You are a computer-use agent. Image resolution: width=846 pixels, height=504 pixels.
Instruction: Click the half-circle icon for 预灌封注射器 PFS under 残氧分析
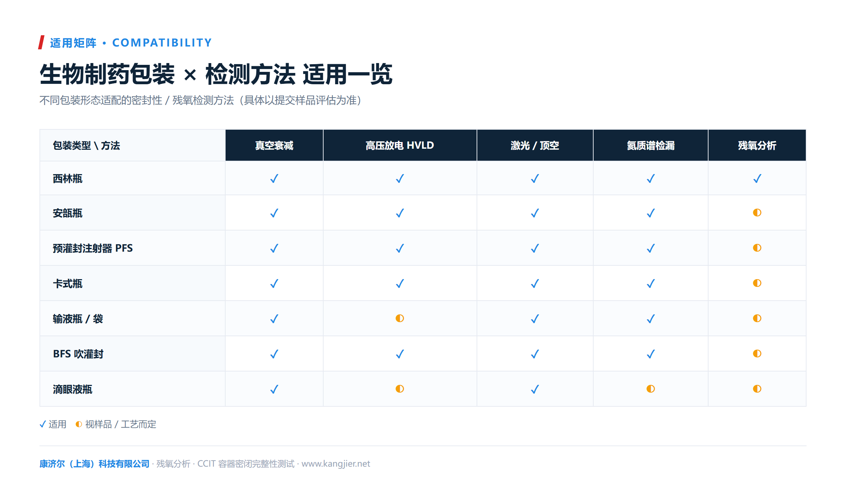[757, 248]
